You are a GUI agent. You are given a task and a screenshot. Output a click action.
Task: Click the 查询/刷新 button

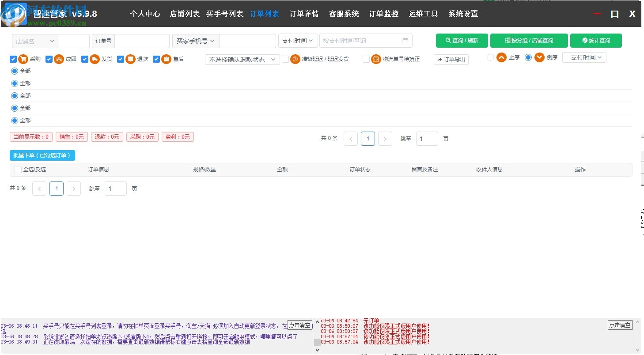(462, 40)
